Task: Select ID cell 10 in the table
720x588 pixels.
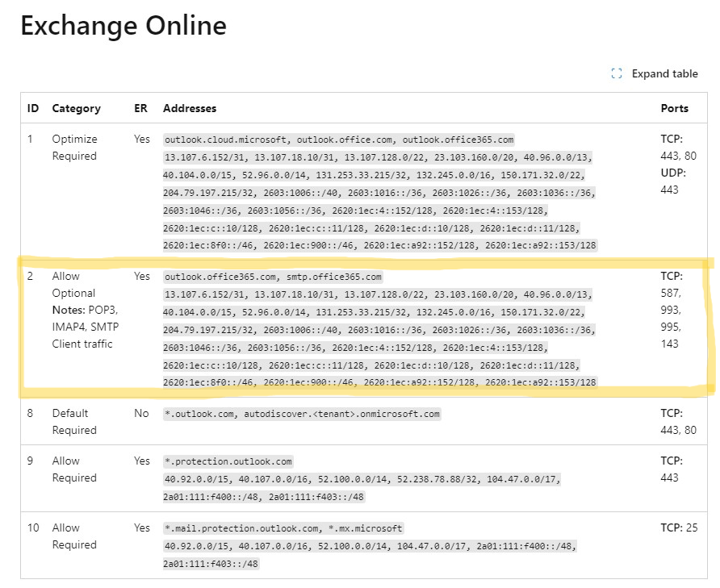Action: 33,528
